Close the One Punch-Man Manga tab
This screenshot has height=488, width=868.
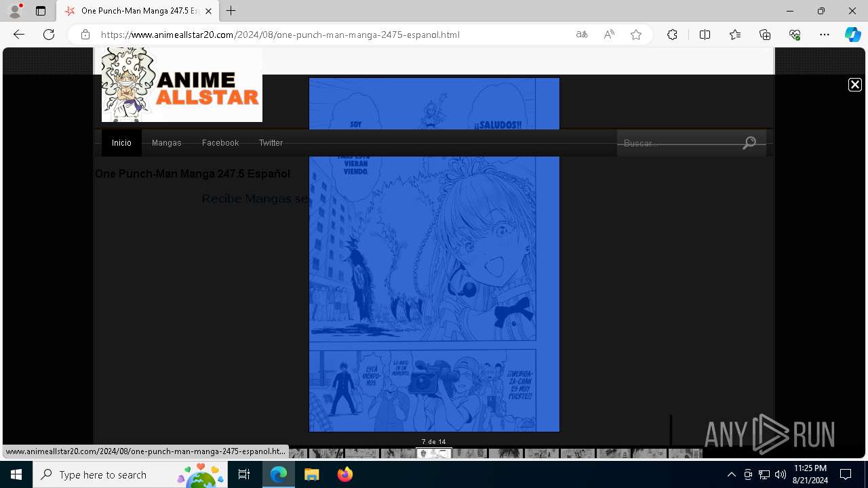point(209,11)
